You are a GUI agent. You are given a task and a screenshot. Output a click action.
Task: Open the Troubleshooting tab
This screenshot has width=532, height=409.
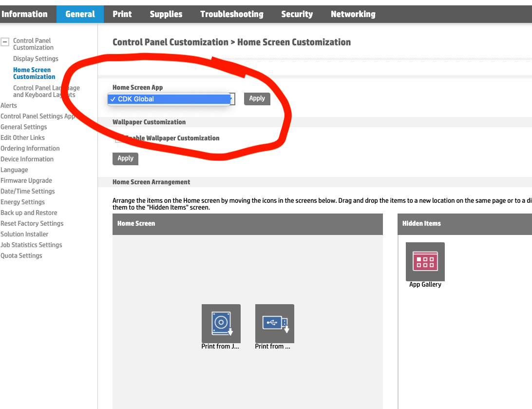pyautogui.click(x=231, y=14)
